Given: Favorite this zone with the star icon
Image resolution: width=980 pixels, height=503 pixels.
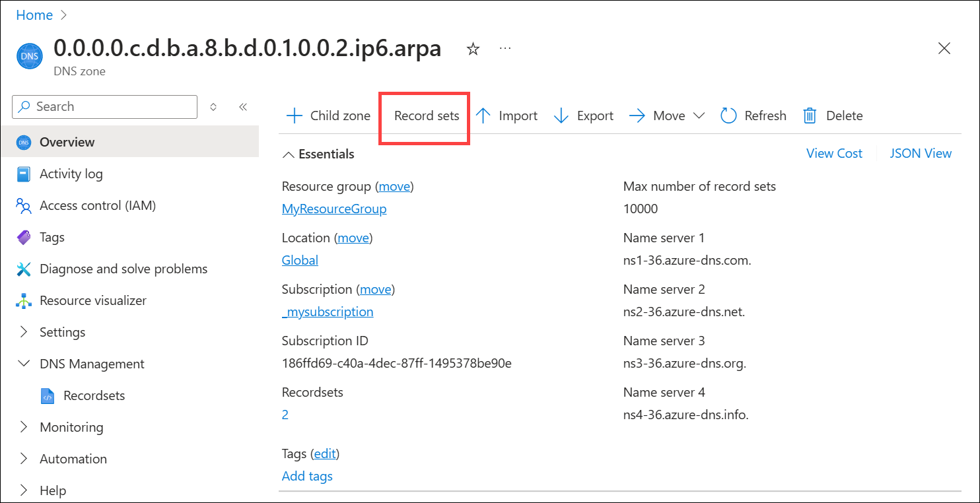Looking at the screenshot, I should click(x=473, y=50).
